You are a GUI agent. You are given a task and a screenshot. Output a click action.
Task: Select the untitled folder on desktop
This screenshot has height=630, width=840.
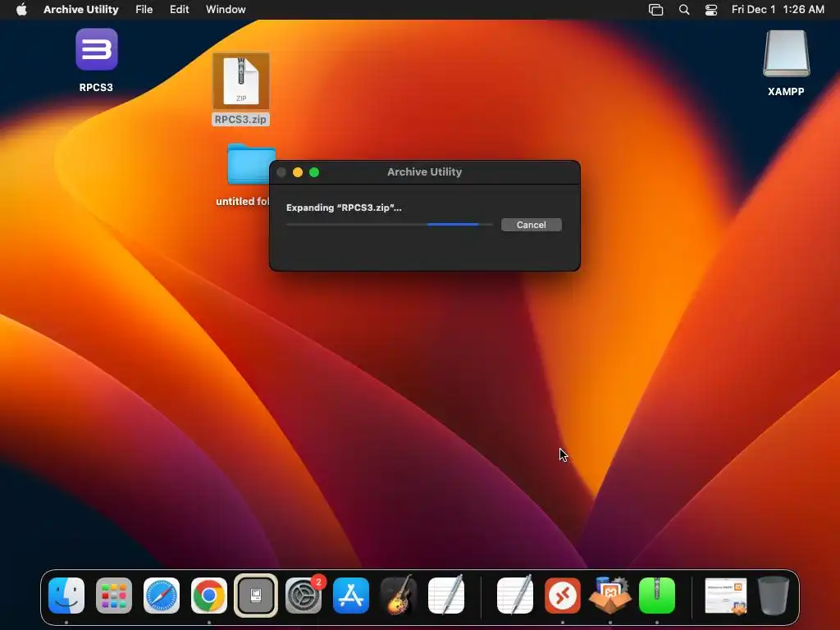[x=248, y=164]
